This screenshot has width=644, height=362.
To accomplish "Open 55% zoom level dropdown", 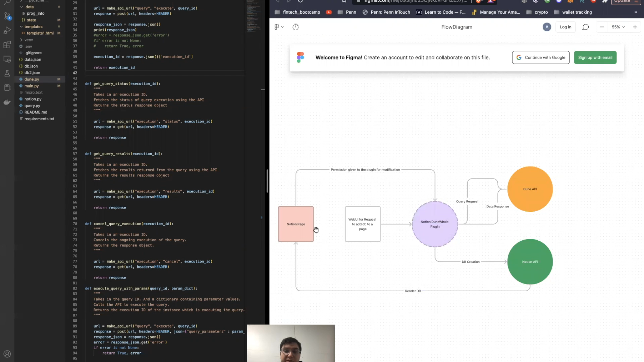I will point(618,27).
